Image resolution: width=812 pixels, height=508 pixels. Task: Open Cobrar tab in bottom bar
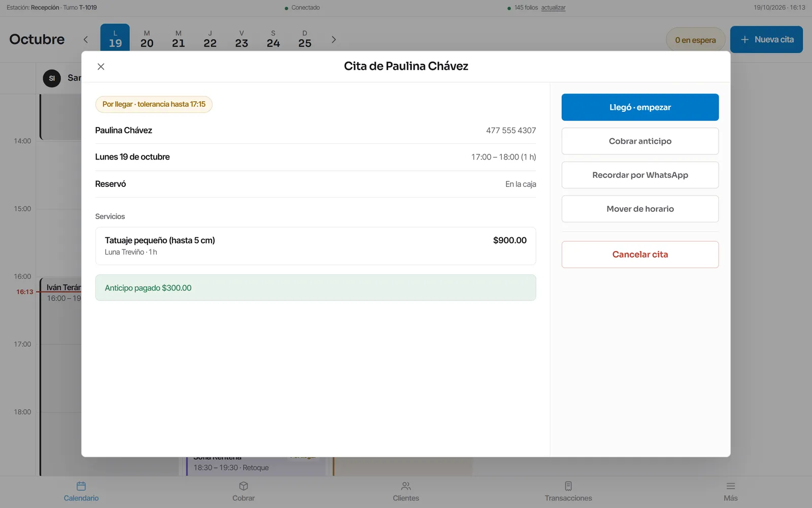244,492
